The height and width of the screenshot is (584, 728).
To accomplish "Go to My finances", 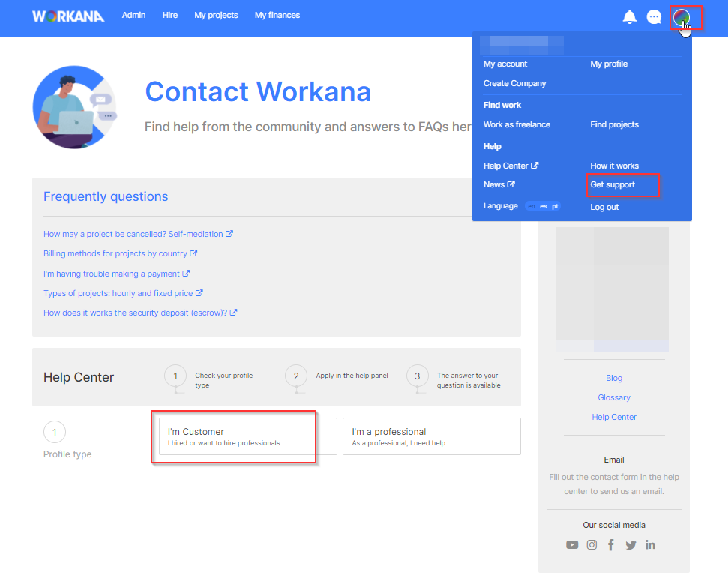I will (x=277, y=15).
